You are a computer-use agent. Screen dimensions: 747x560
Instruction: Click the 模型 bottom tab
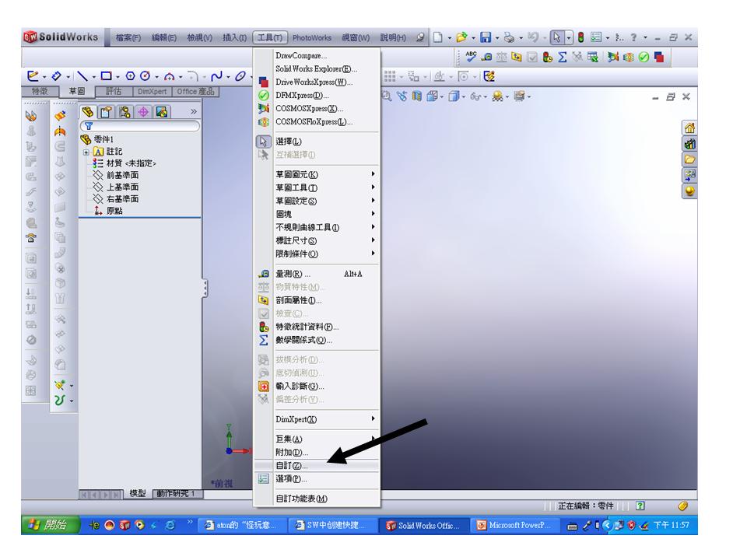pyautogui.click(x=138, y=493)
